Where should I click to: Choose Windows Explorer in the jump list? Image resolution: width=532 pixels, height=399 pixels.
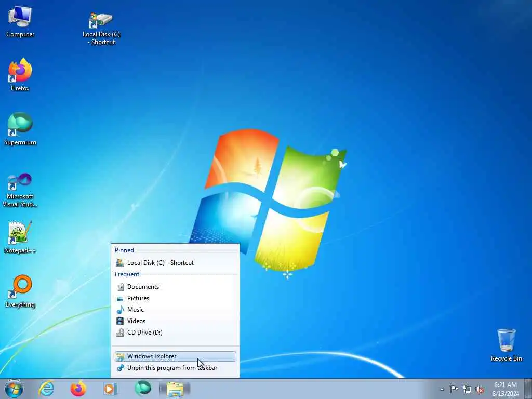(176, 356)
